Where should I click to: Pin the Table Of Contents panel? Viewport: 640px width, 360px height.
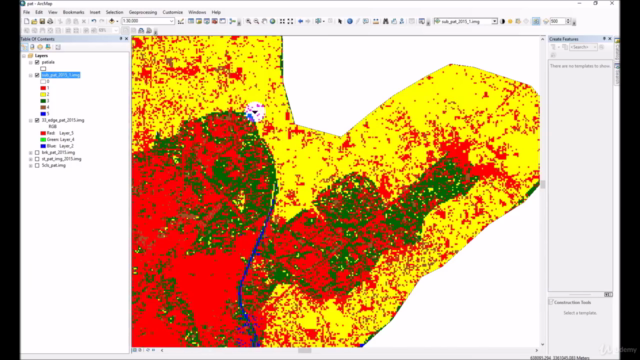[x=121, y=39]
